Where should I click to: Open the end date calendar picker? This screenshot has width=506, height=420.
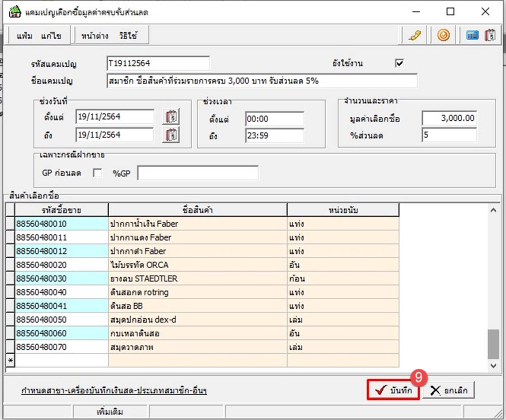(x=171, y=135)
